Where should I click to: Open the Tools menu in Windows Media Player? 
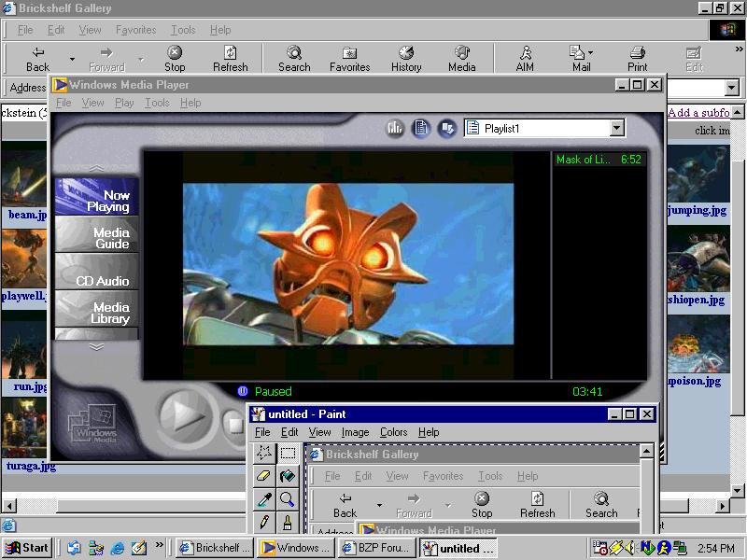click(157, 103)
